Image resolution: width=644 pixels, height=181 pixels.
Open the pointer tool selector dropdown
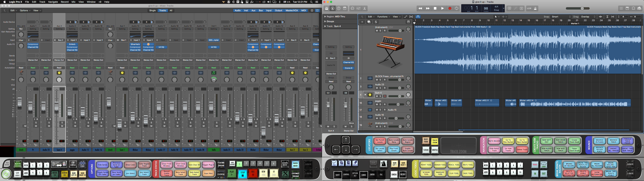click(x=497, y=17)
